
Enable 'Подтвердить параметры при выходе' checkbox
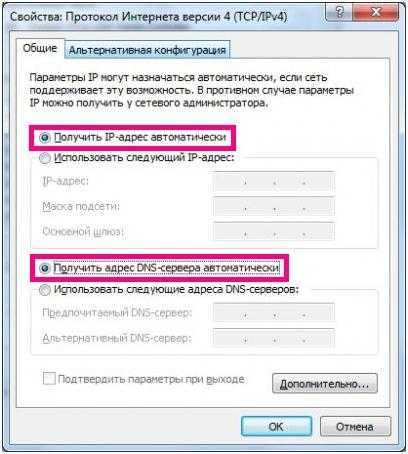point(49,379)
